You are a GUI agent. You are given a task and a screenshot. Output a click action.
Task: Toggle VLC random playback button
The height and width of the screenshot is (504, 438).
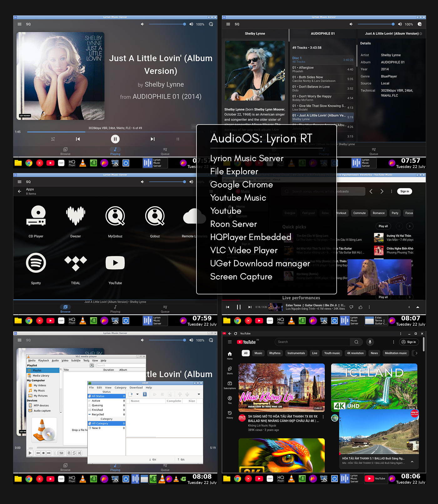point(79,453)
